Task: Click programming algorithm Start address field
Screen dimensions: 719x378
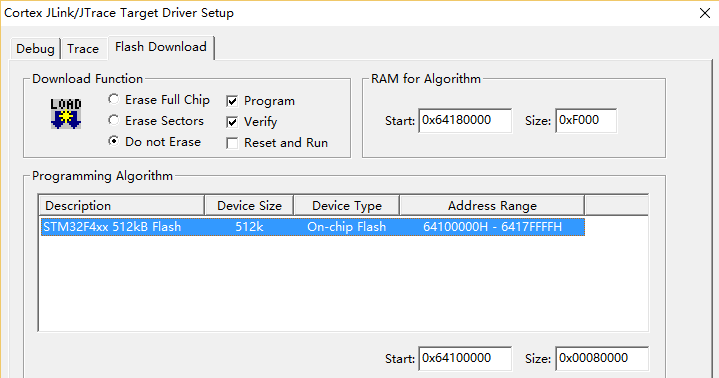Action: click(465, 358)
